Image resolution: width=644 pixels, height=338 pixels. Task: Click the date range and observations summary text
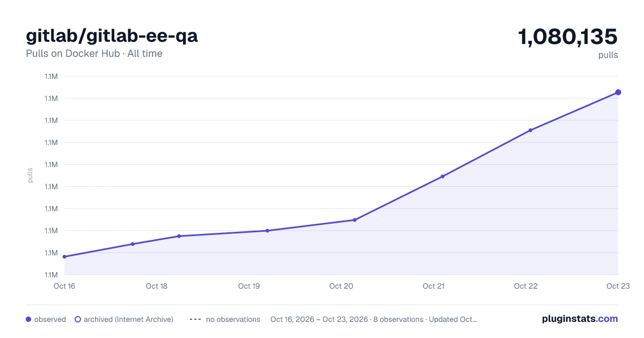coord(374,319)
